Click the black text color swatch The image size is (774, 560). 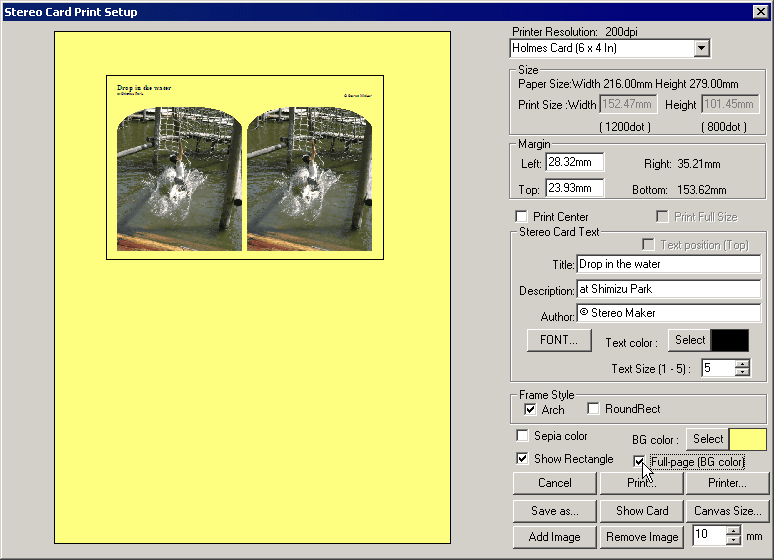coord(729,340)
